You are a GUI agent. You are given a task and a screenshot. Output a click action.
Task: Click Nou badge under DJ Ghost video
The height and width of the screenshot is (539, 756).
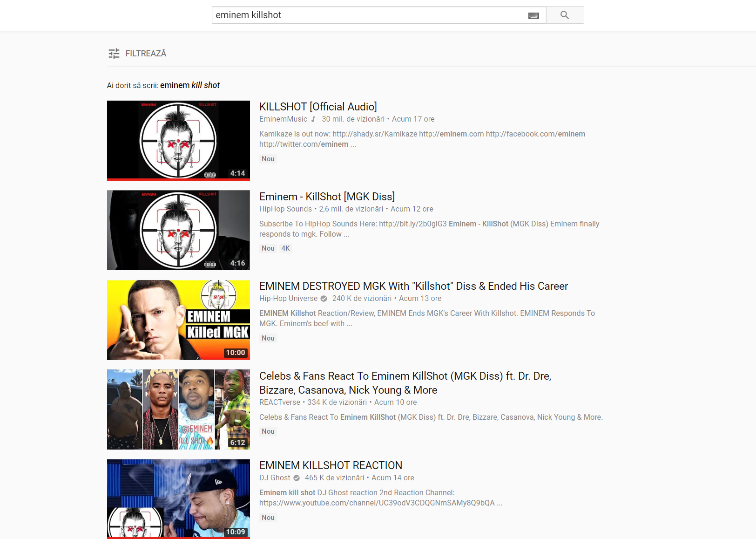click(268, 518)
